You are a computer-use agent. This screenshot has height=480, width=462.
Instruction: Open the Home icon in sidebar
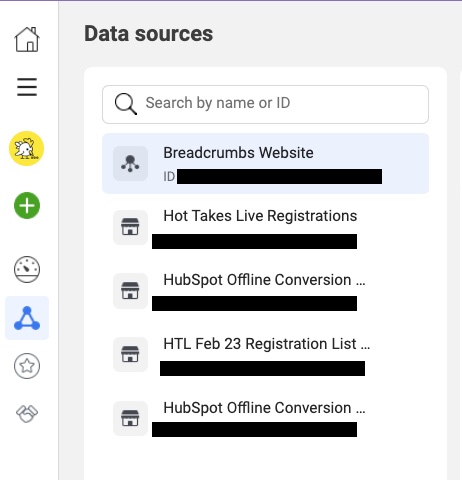click(x=27, y=39)
